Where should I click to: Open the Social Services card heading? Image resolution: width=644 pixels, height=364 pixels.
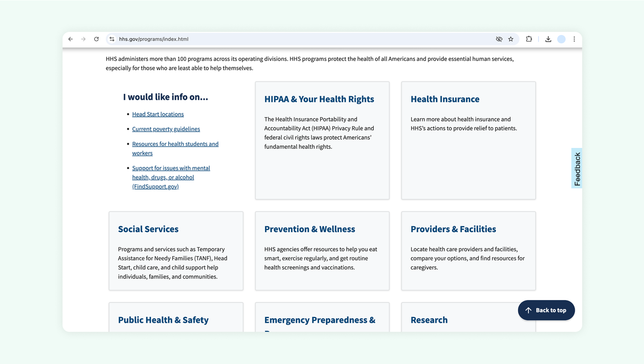pyautogui.click(x=148, y=229)
